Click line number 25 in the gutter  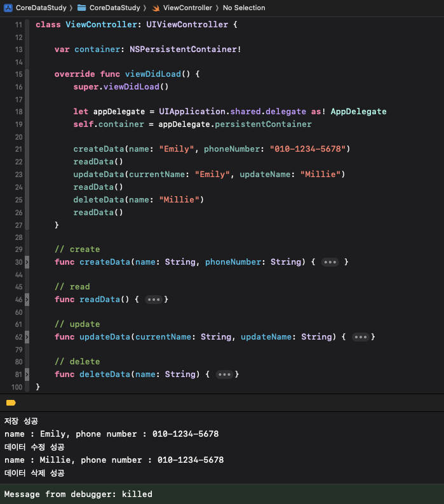pyautogui.click(x=18, y=200)
